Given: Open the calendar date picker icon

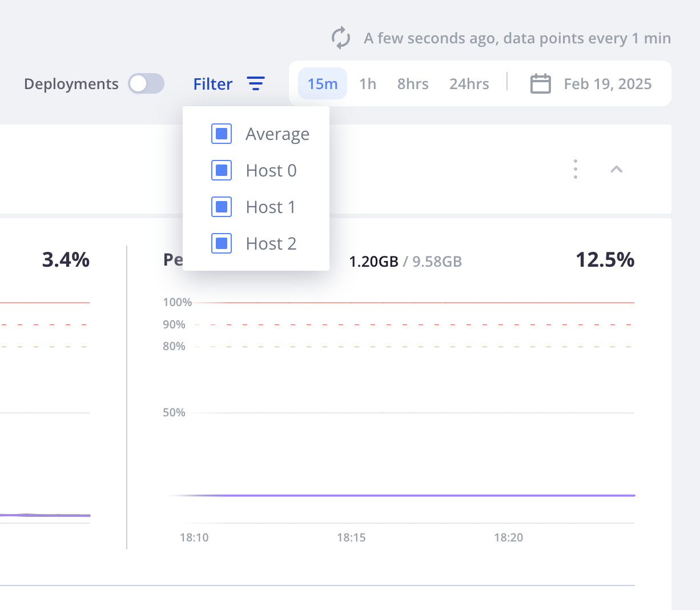Looking at the screenshot, I should pos(540,84).
